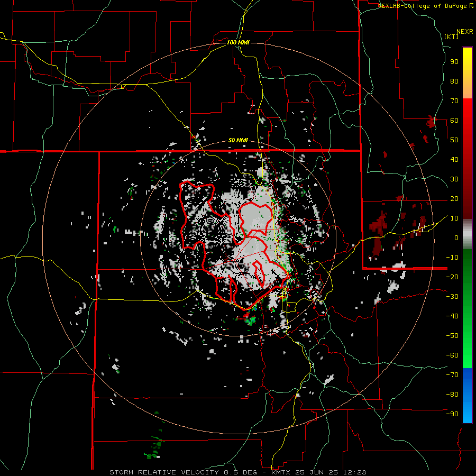Click the -90 value on velocity scale

pyautogui.click(x=452, y=414)
